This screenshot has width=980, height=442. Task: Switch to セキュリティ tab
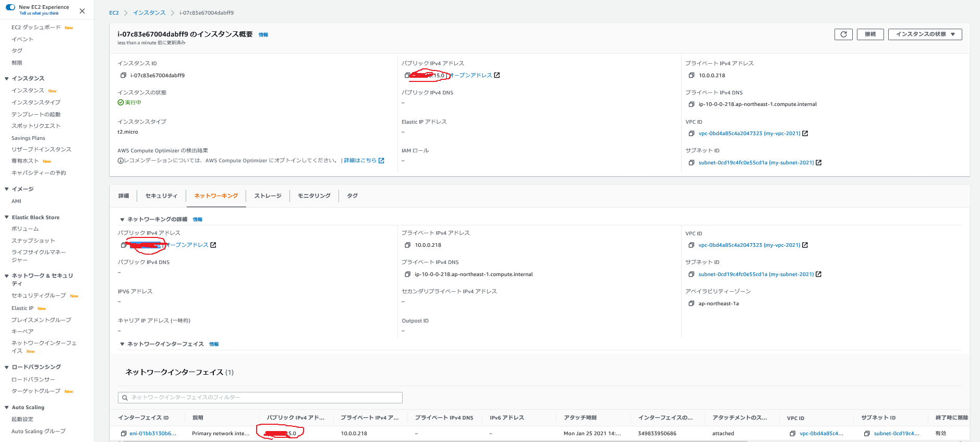tap(161, 196)
